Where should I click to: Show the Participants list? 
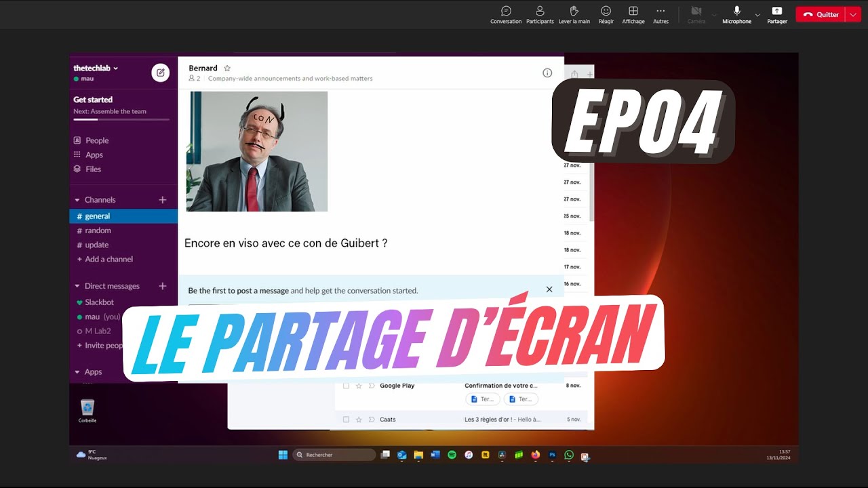point(540,15)
